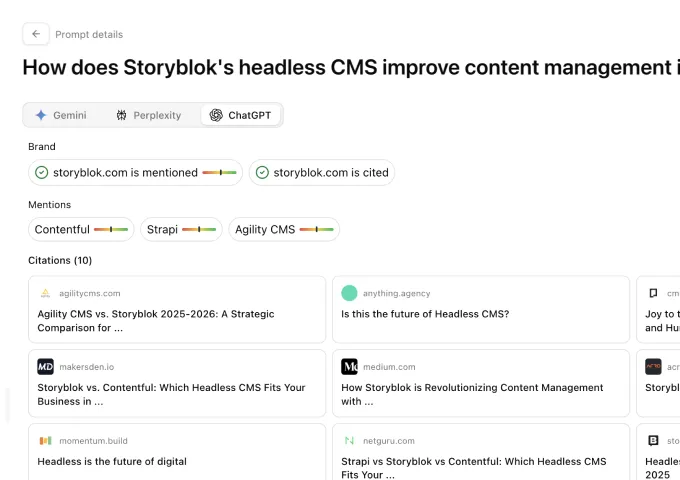Select the ChatGPT tab
This screenshot has height=480, width=680.
241,115
